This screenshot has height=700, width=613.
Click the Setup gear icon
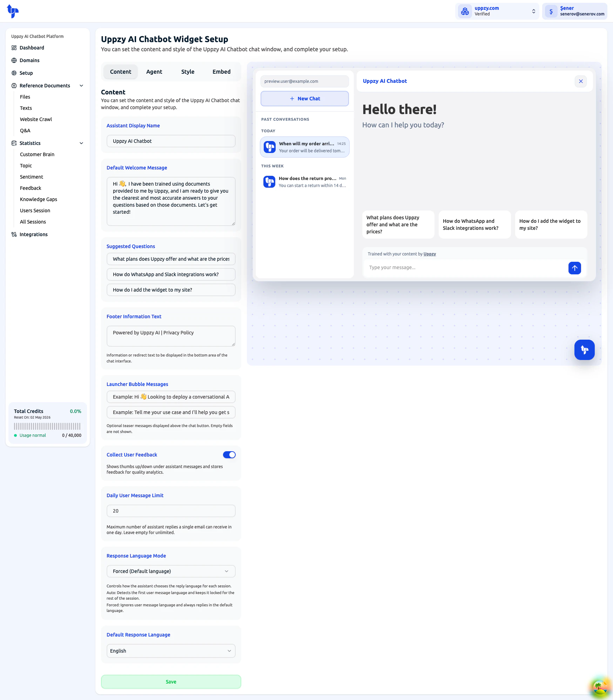14,73
